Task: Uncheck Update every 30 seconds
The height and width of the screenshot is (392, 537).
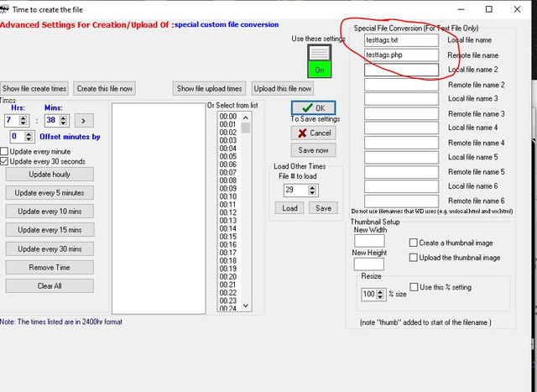Action: coord(4,161)
